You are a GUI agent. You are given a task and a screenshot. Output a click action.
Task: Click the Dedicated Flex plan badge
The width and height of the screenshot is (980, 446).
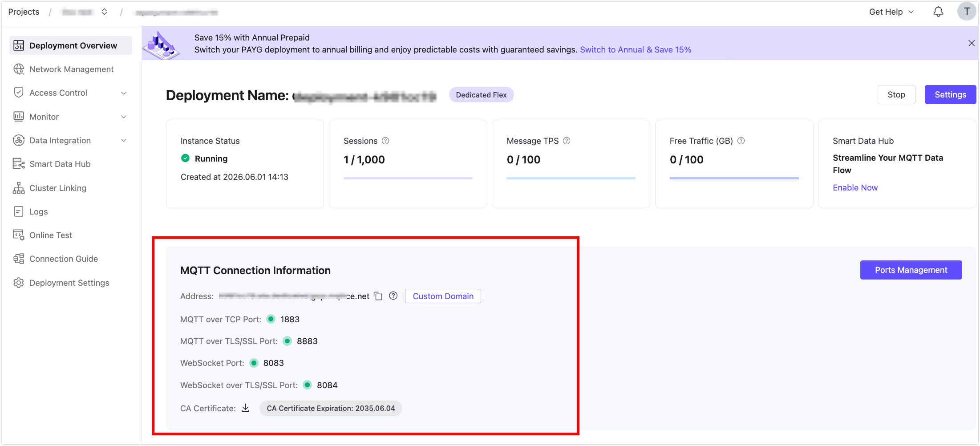pyautogui.click(x=481, y=95)
